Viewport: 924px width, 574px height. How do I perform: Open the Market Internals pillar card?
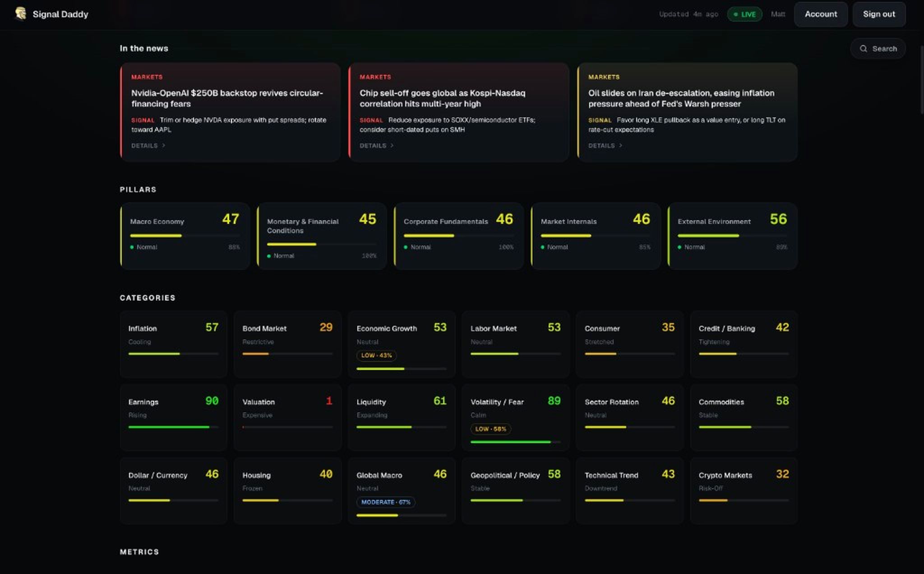[596, 236]
